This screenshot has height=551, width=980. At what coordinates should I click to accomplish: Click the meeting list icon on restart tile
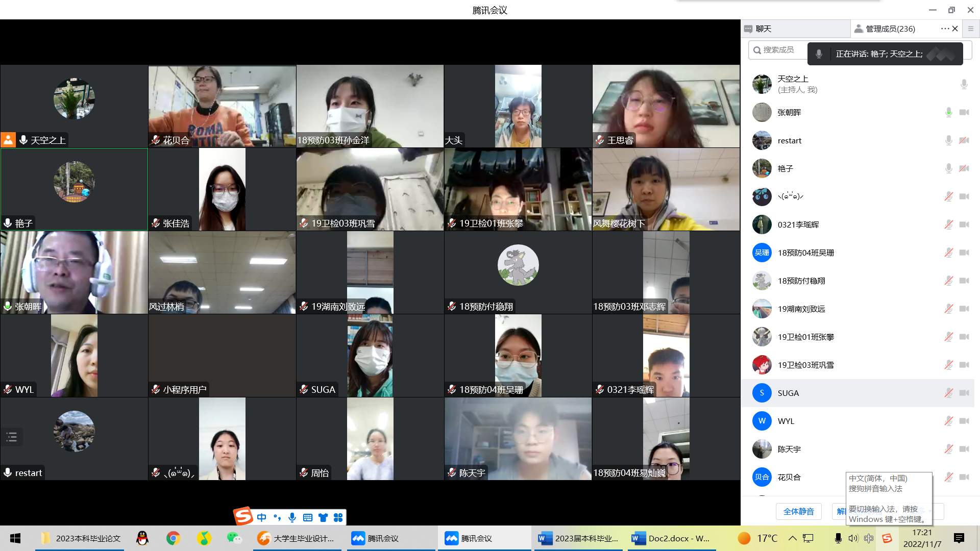(12, 437)
